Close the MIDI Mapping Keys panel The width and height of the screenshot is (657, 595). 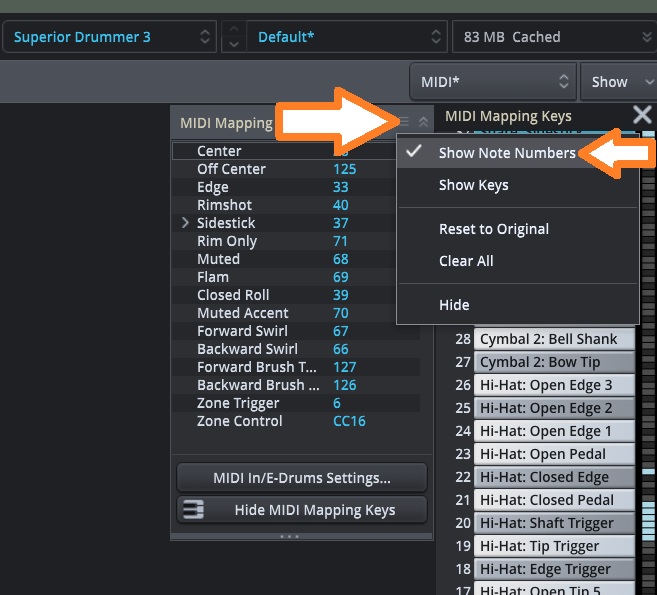pyautogui.click(x=642, y=115)
